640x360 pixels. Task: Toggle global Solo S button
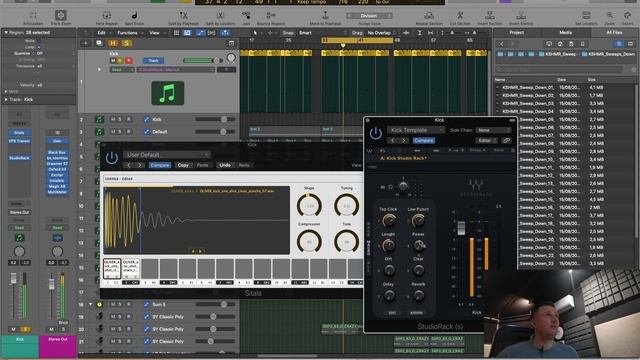click(126, 43)
